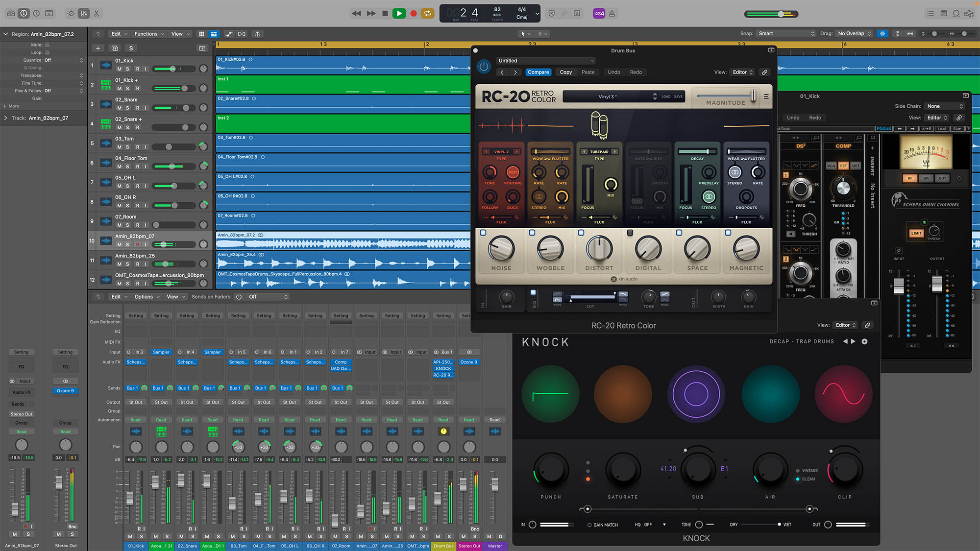The height and width of the screenshot is (551, 980).
Task: Switch the plugin power button in RC-20 window
Action: pyautogui.click(x=484, y=66)
